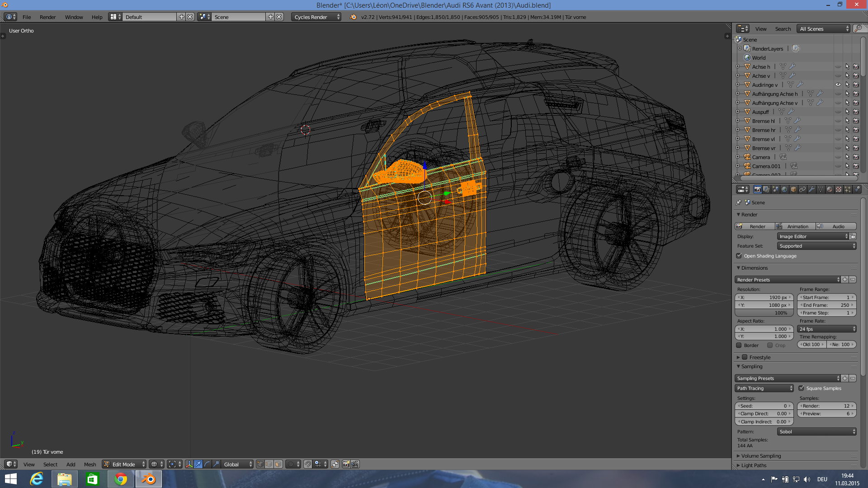Click the Blender logo icon in info header

pyautogui.click(x=353, y=17)
